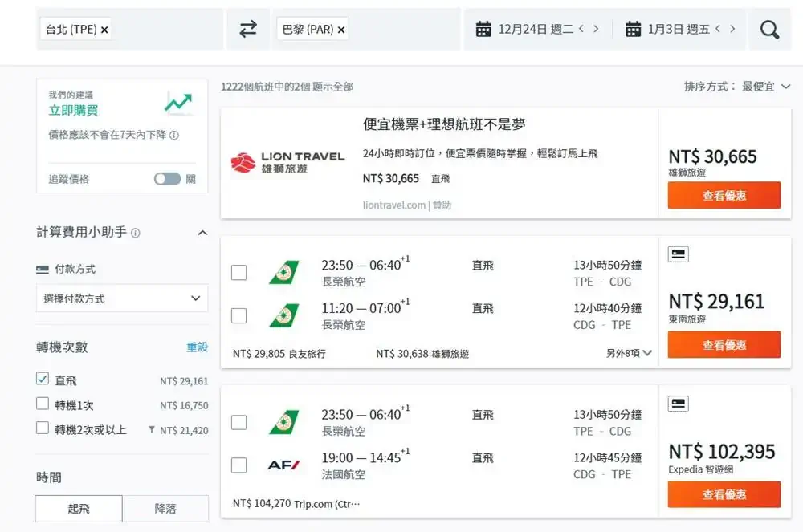Click 重設 to reset stops filter
Viewport: 803px width, 532px height.
[198, 347]
